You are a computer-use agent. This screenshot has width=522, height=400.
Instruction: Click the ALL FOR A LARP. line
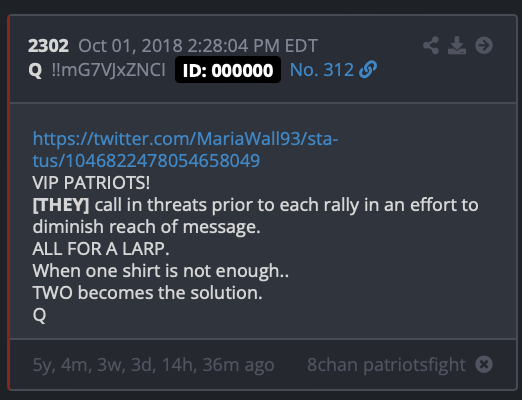pyautogui.click(x=101, y=249)
